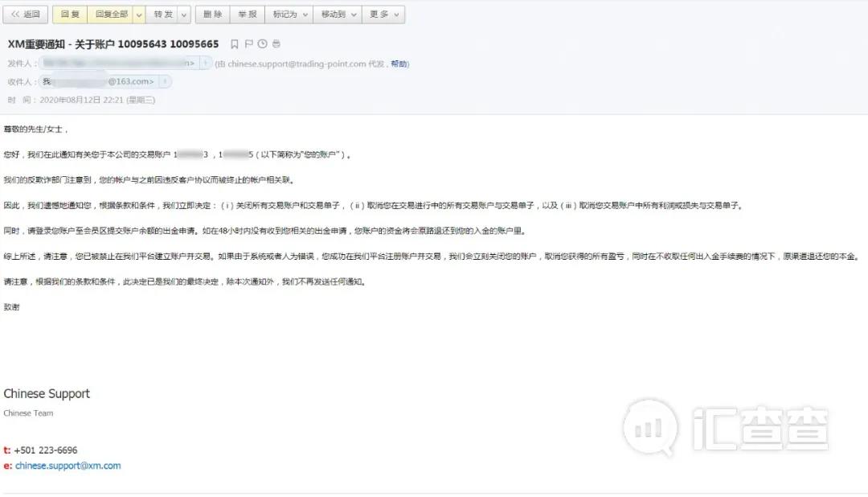The image size is (868, 497).
Task: Select the subject line XM重要通知
Action: 113,43
